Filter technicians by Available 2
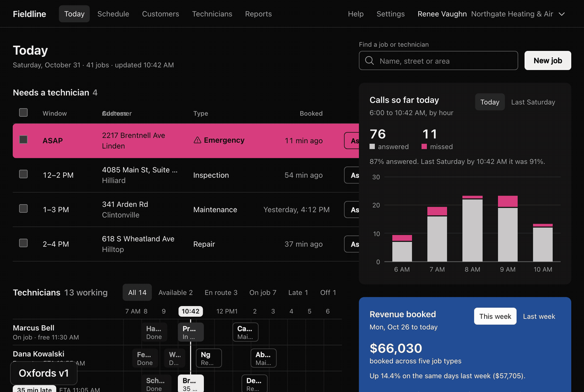The width and height of the screenshot is (584, 392). click(x=175, y=293)
